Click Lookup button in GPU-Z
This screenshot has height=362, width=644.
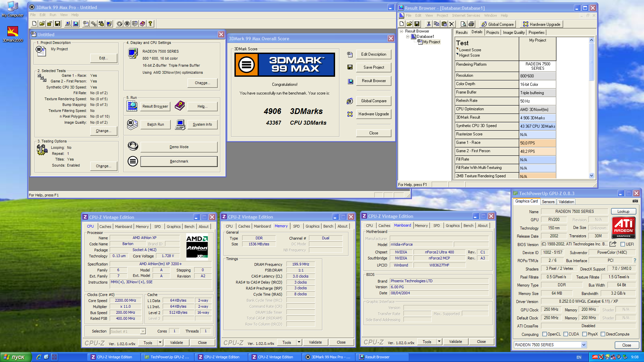pyautogui.click(x=623, y=212)
